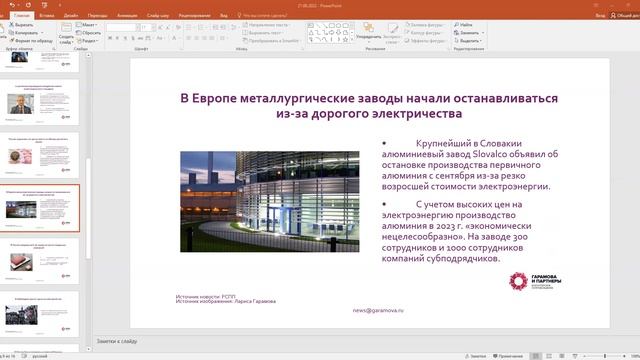Toggle bold text formatting

[x=110, y=38]
